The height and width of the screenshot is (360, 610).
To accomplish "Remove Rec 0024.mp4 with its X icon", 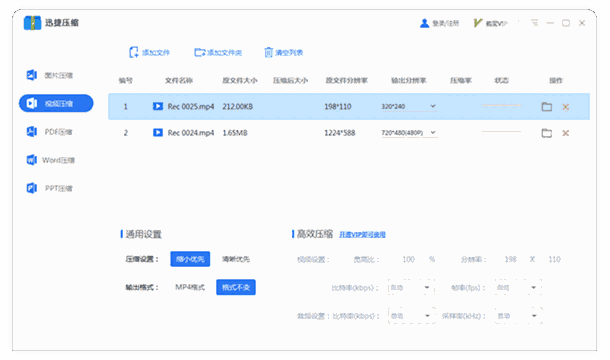I will pyautogui.click(x=566, y=133).
